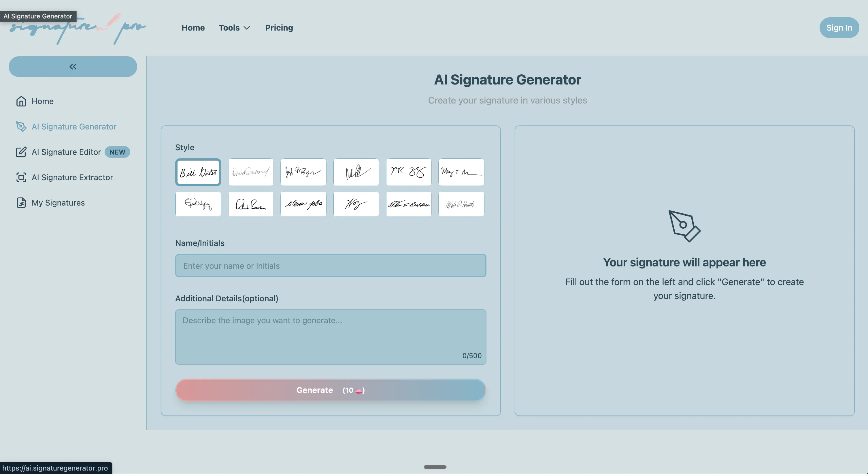Click the NEW badge next to Signature Editor
The width and height of the screenshot is (868, 474).
click(117, 152)
